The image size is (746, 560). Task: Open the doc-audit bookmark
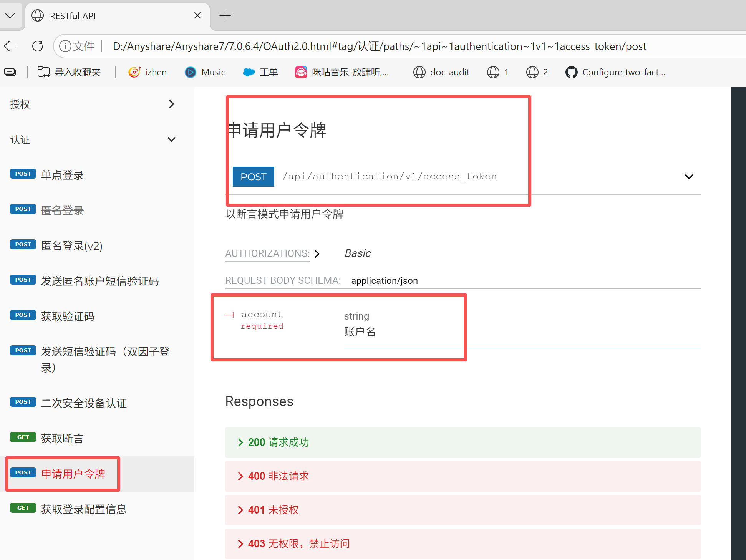point(441,72)
